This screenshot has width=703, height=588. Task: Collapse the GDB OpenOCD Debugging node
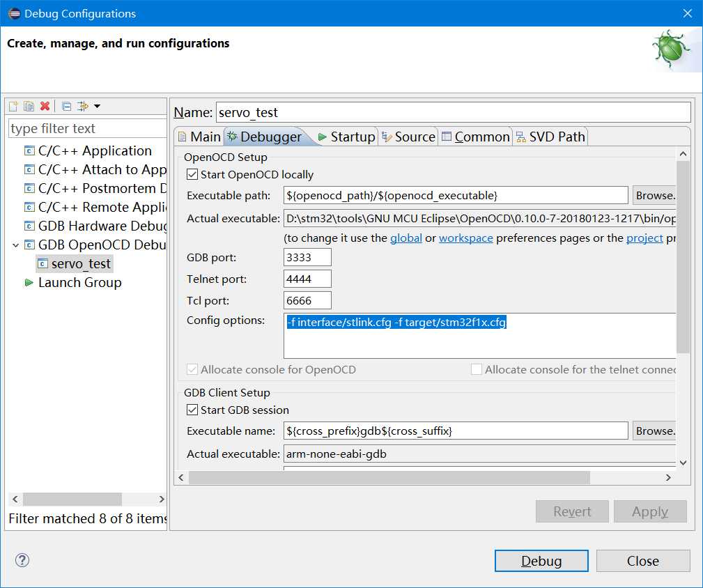tap(16, 245)
